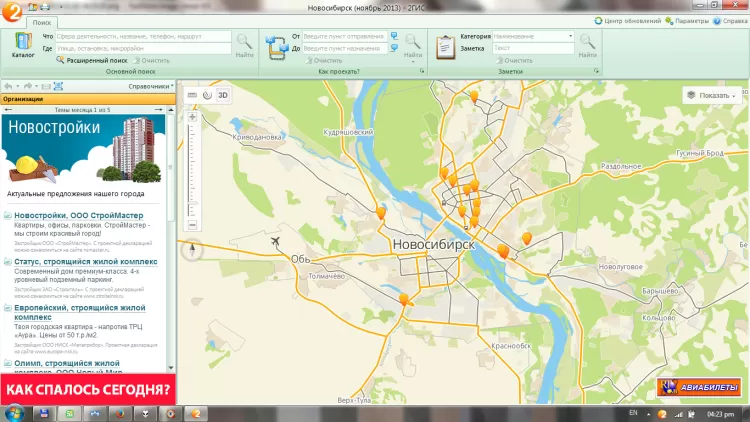Go to next Темы месяца slide
The width and height of the screenshot is (750, 422).
[159, 110]
